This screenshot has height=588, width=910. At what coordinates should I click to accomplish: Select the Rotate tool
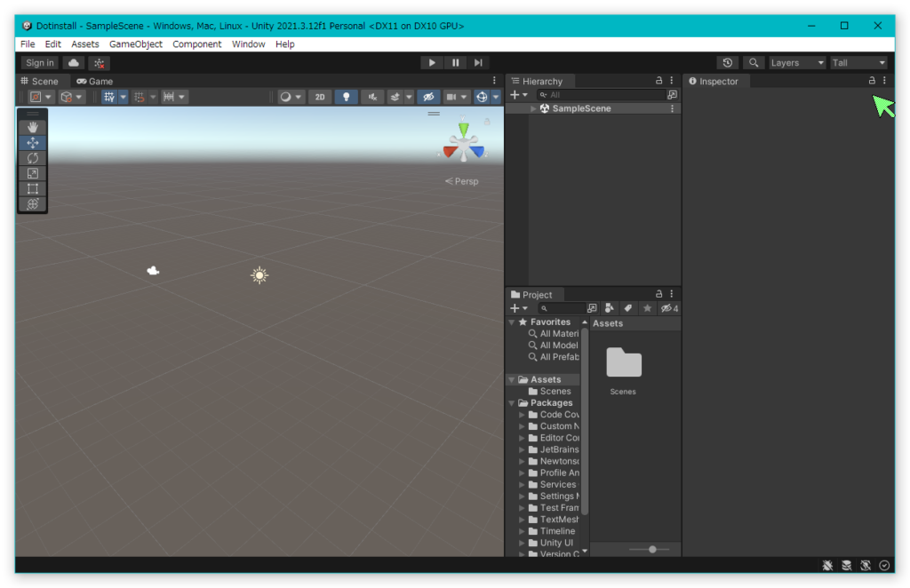click(x=33, y=158)
